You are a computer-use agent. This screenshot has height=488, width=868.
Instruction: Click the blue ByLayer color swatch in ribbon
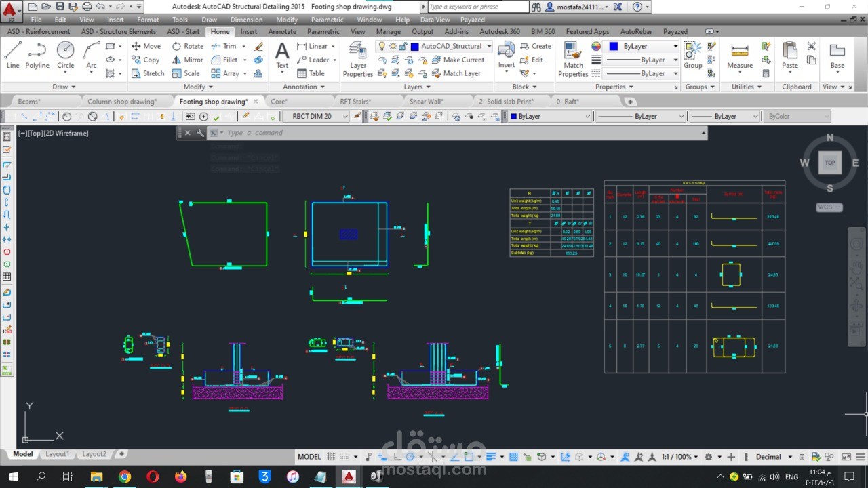tap(614, 46)
